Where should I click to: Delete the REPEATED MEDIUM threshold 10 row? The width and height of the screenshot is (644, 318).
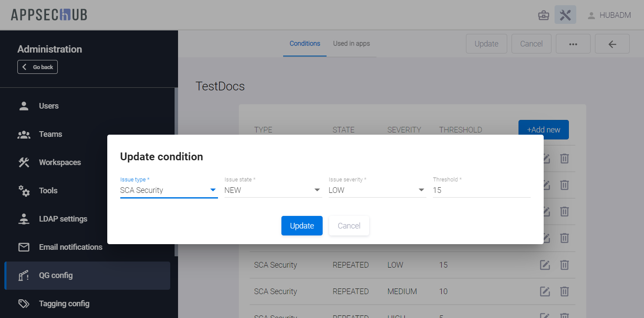564,291
